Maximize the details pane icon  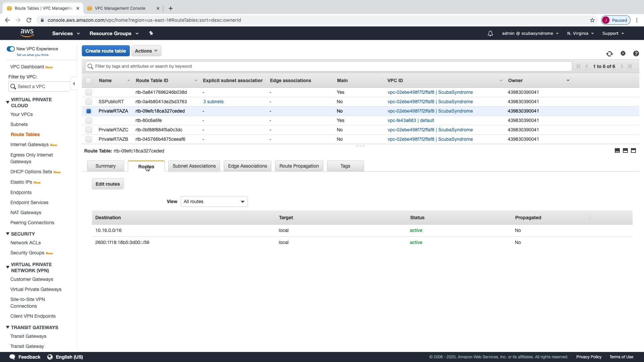pyautogui.click(x=633, y=151)
